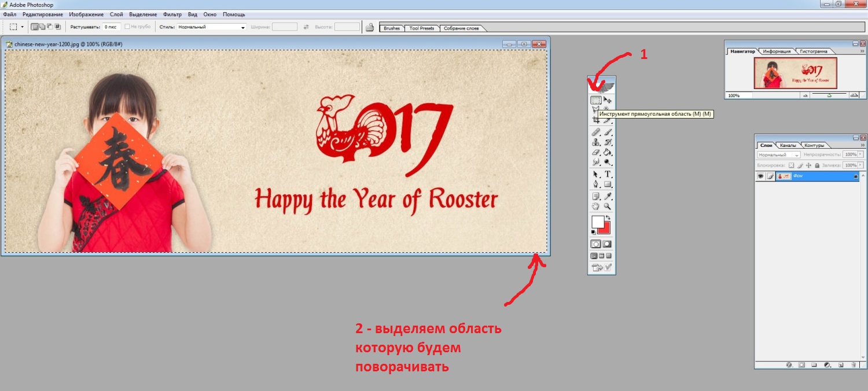Switch to the Каналы tab
868x391 pixels.
tap(788, 145)
